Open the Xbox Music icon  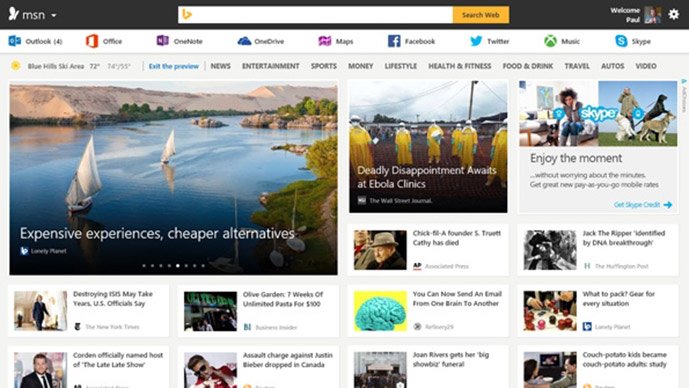click(550, 41)
